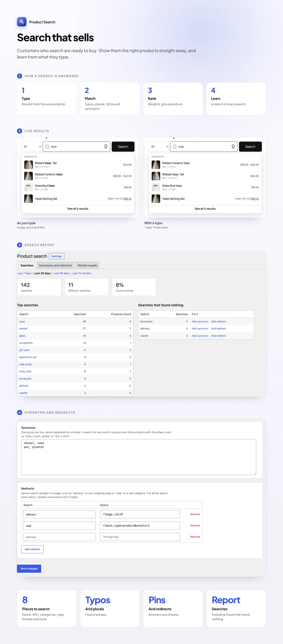This screenshot has height=644, width=283.
Task: Click Add redirect for the candle search
Action: [218, 336]
